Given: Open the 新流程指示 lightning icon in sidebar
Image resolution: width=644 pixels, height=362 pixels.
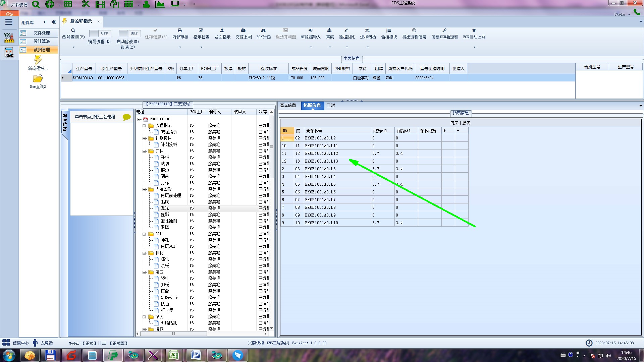Looking at the screenshot, I should 38,60.
